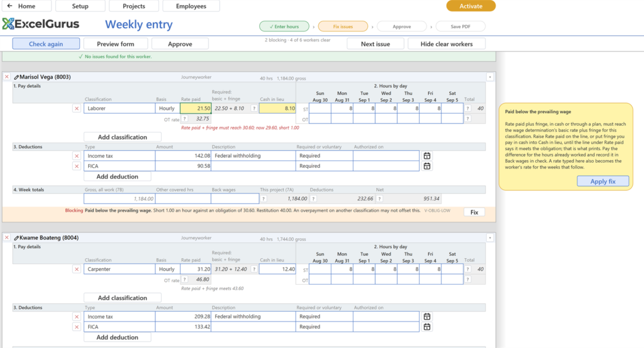Delete the Laborer classification row
The width and height of the screenshot is (644, 348).
pos(77,108)
